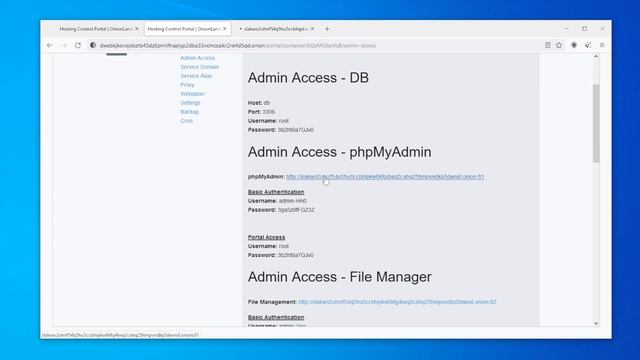The width and height of the screenshot is (640, 360).
Task: Click the 'Admin Access - DB' heading
Action: [308, 78]
